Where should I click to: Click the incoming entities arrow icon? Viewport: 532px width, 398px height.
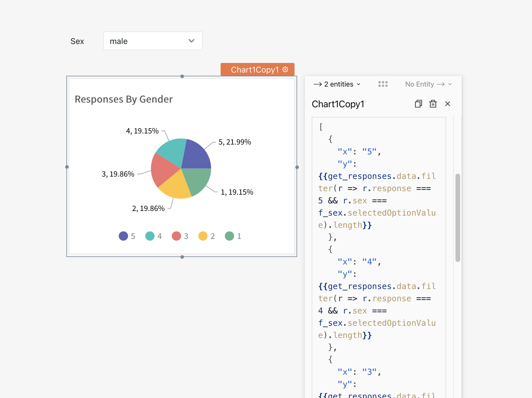coord(317,84)
